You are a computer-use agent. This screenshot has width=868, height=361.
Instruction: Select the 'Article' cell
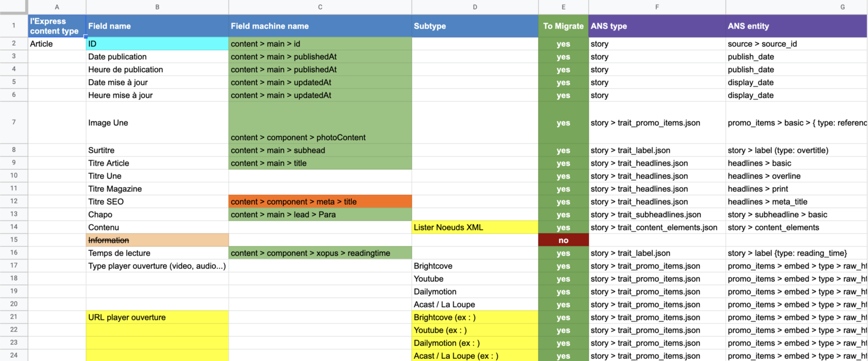(57, 44)
